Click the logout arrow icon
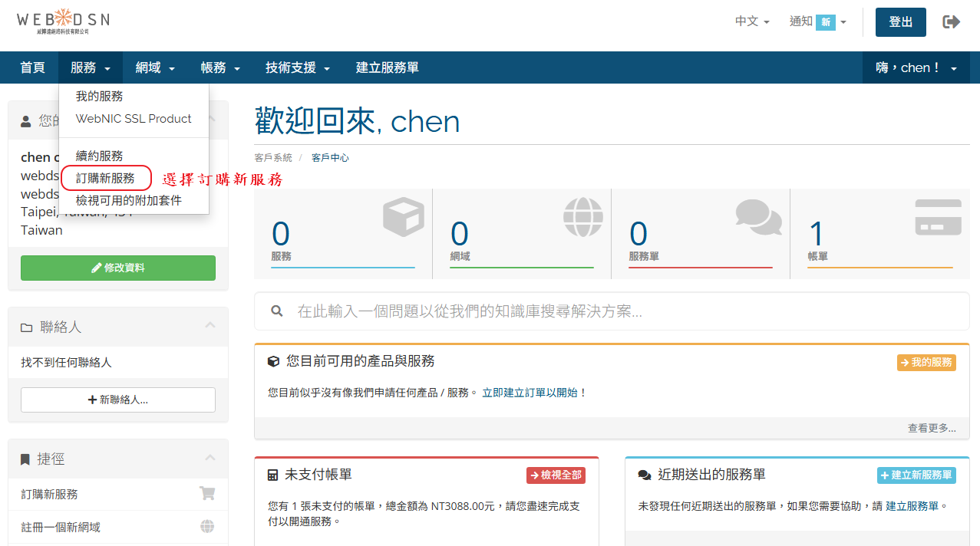This screenshot has width=980, height=546. (x=951, y=22)
